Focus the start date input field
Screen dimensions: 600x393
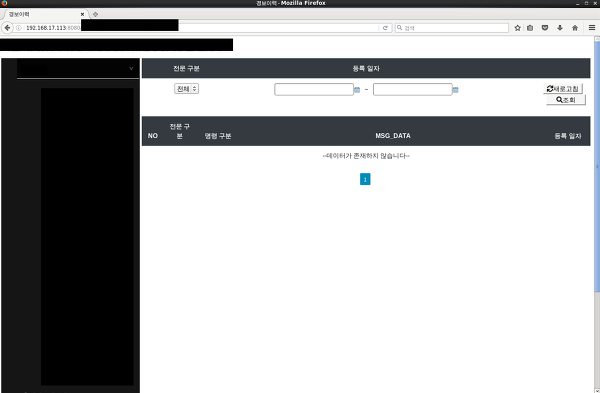(x=314, y=90)
